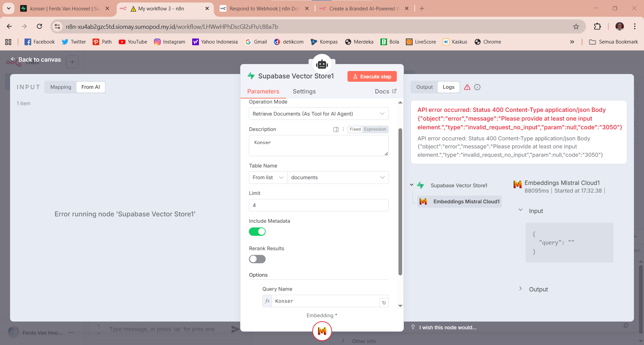Open the Docs link
The width and height of the screenshot is (644, 345).
click(386, 91)
